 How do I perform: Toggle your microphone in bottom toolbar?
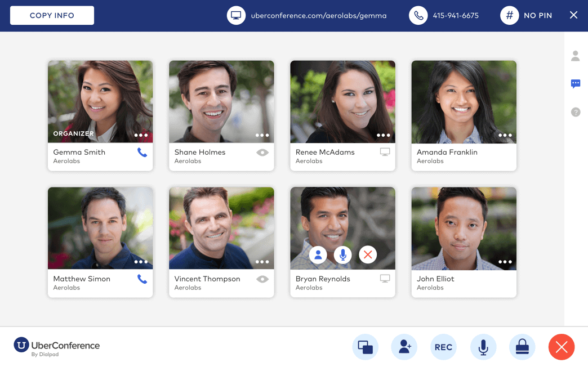483,347
